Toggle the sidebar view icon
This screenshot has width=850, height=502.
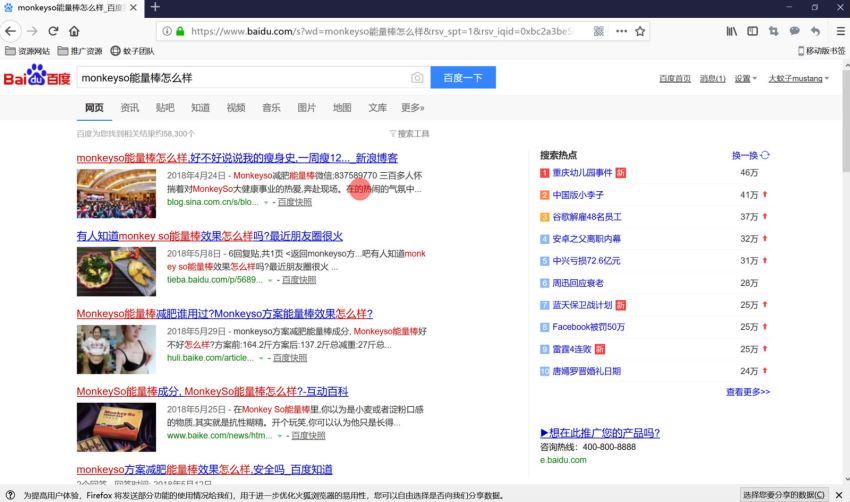[x=752, y=31]
